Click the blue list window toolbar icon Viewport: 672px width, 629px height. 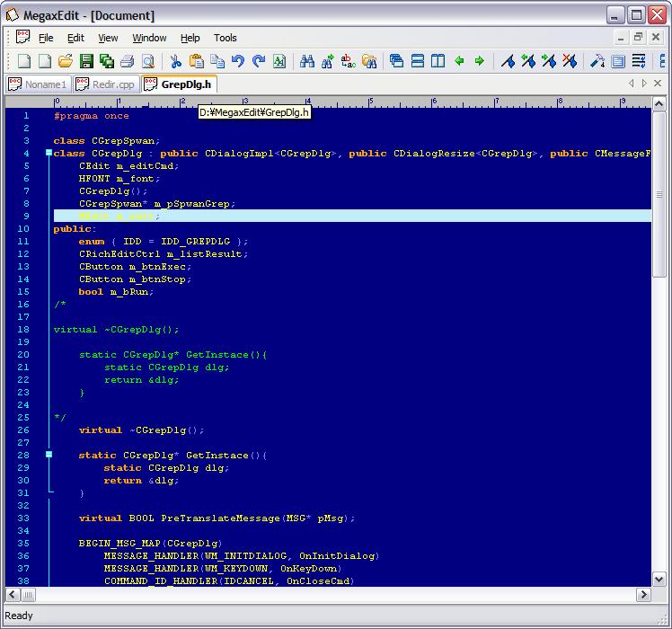click(x=618, y=61)
